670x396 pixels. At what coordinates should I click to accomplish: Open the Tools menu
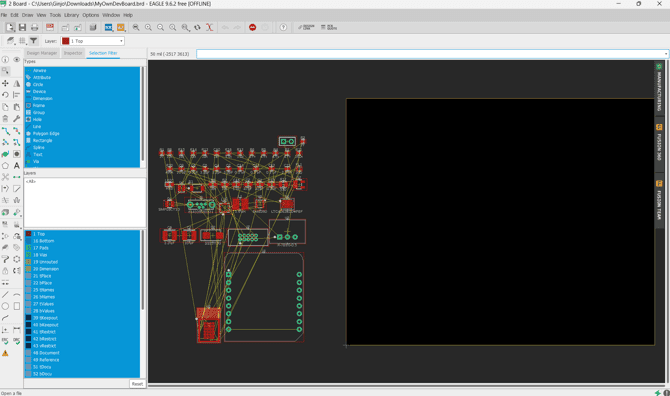pyautogui.click(x=55, y=15)
